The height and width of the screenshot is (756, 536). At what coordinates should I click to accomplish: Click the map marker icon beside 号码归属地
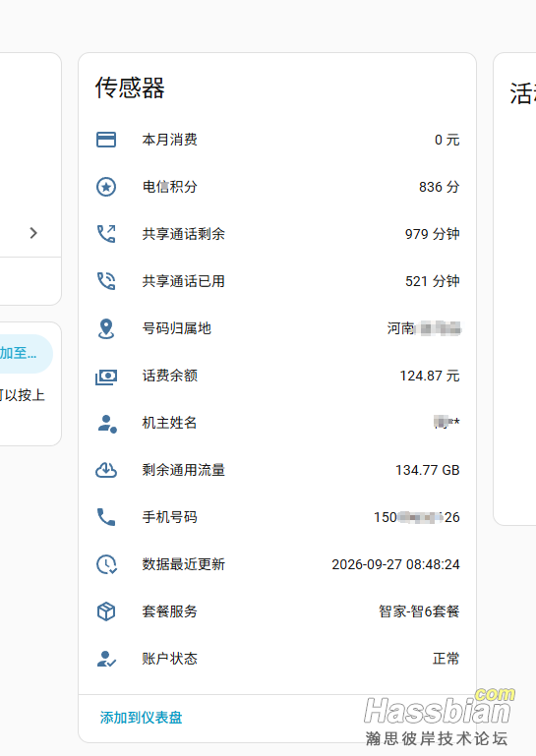[106, 328]
